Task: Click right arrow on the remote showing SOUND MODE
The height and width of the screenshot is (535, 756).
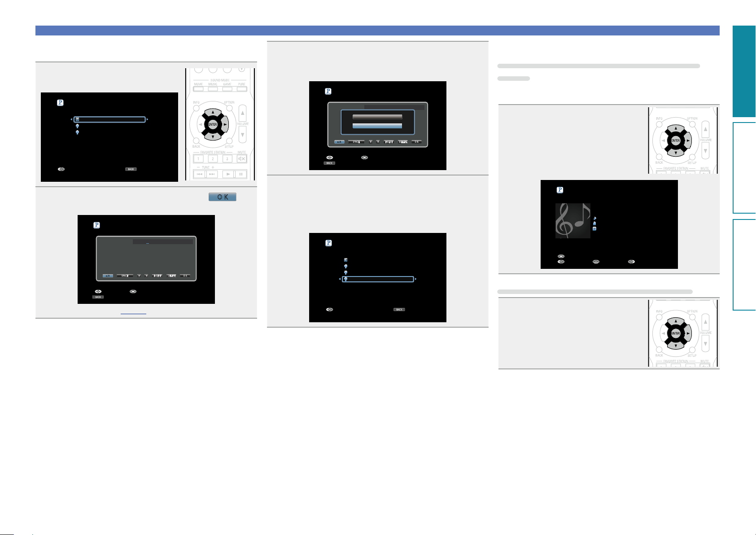Action: click(225, 124)
